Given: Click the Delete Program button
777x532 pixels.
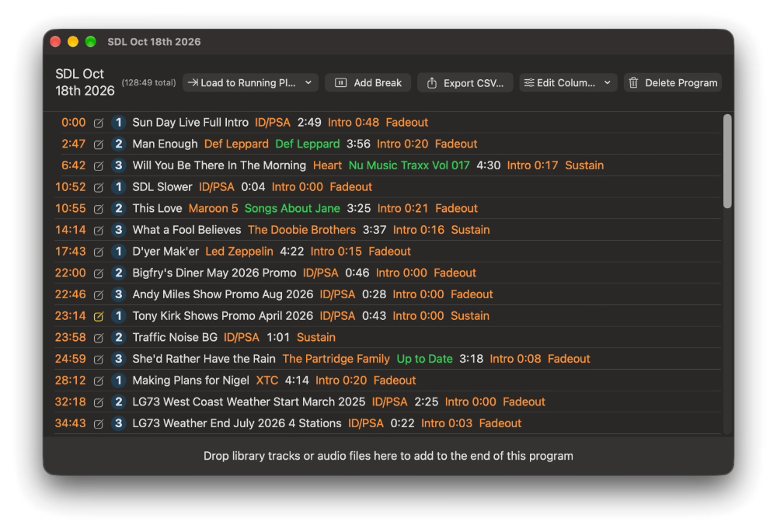Looking at the screenshot, I should (x=673, y=83).
